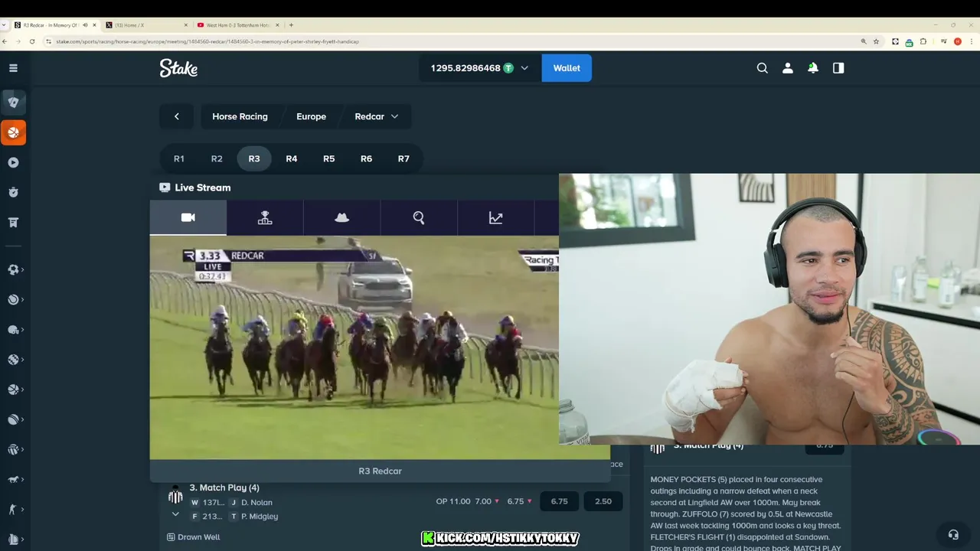Open the hamburger sidebar menu
Image resolution: width=980 pixels, height=551 pixels.
(13, 68)
